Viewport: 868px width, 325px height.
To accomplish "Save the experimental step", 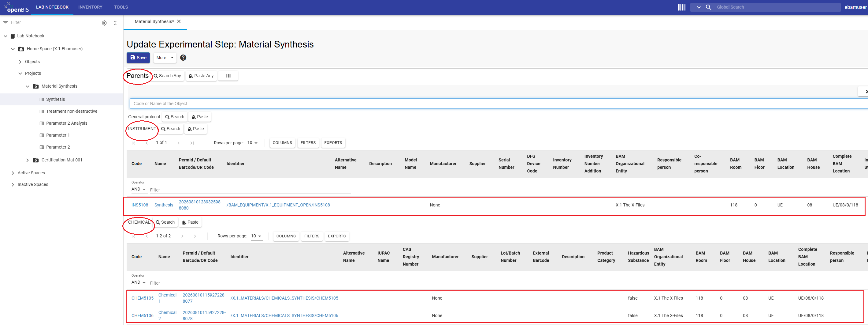I will tap(138, 58).
